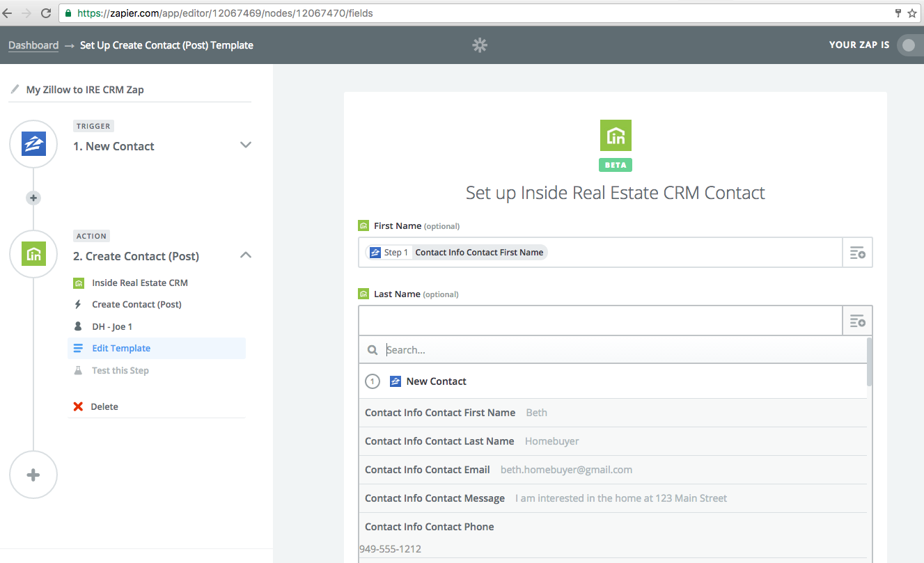Click the browser forward arrow
This screenshot has width=924, height=563.
(26, 13)
